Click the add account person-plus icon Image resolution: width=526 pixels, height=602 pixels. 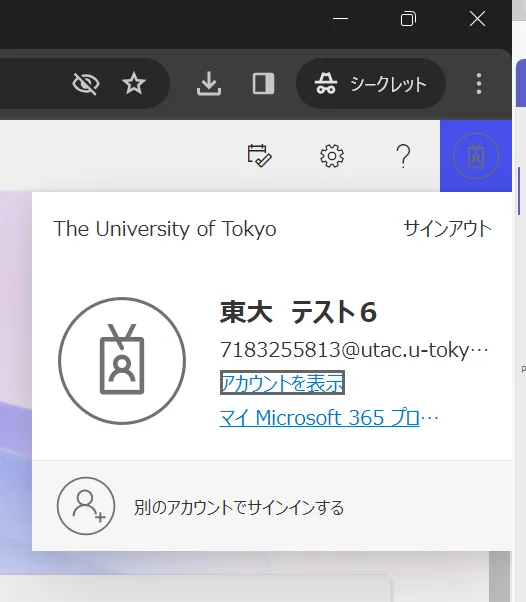click(86, 506)
